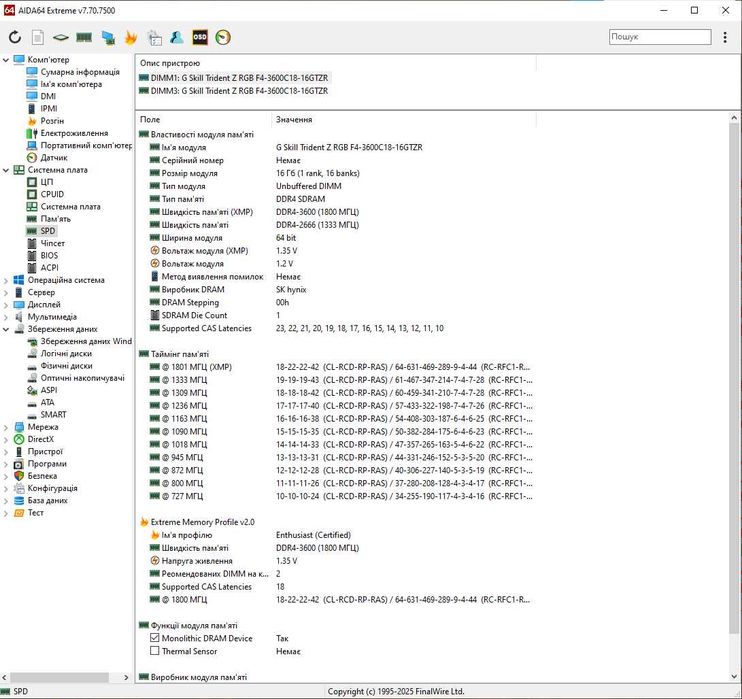Open the ACPI tree item

tap(49, 268)
